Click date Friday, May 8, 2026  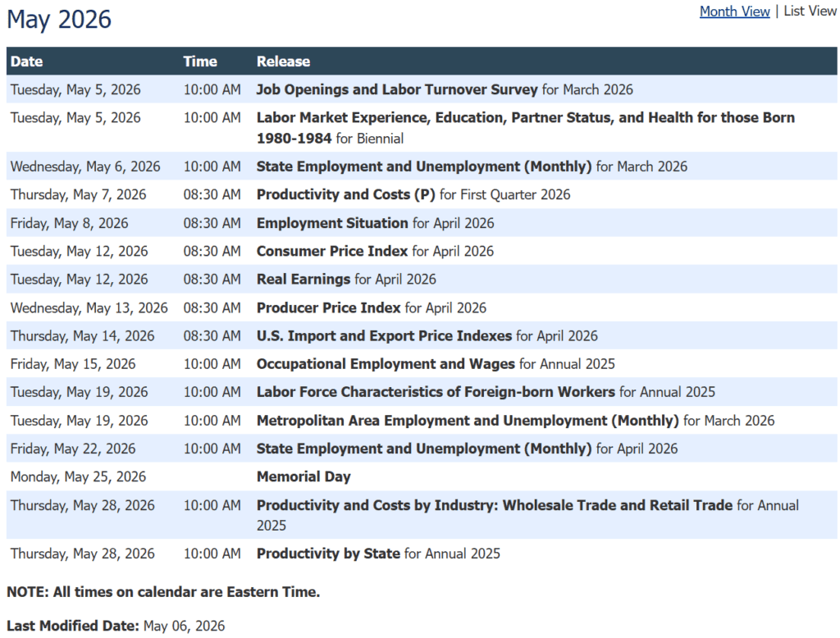coord(69,223)
